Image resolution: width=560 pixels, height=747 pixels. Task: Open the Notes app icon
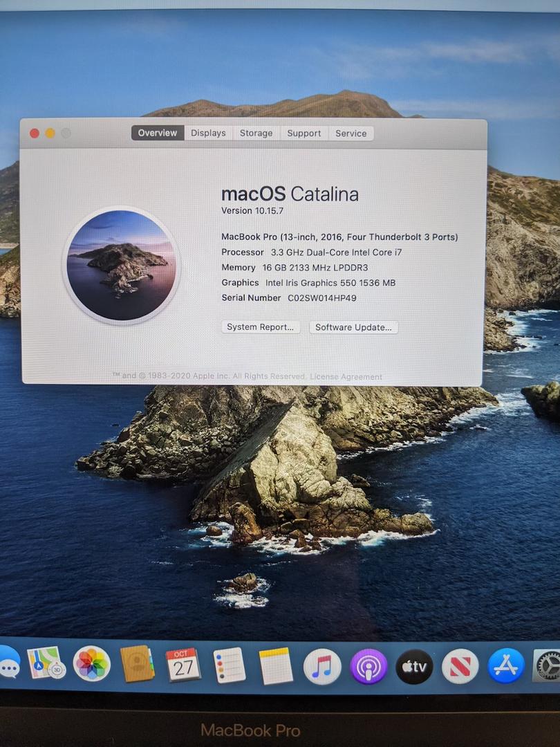point(276,666)
